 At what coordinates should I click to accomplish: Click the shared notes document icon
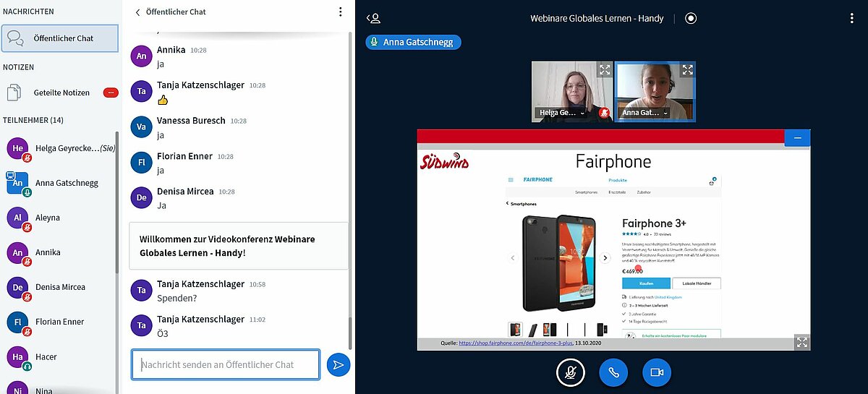[14, 93]
